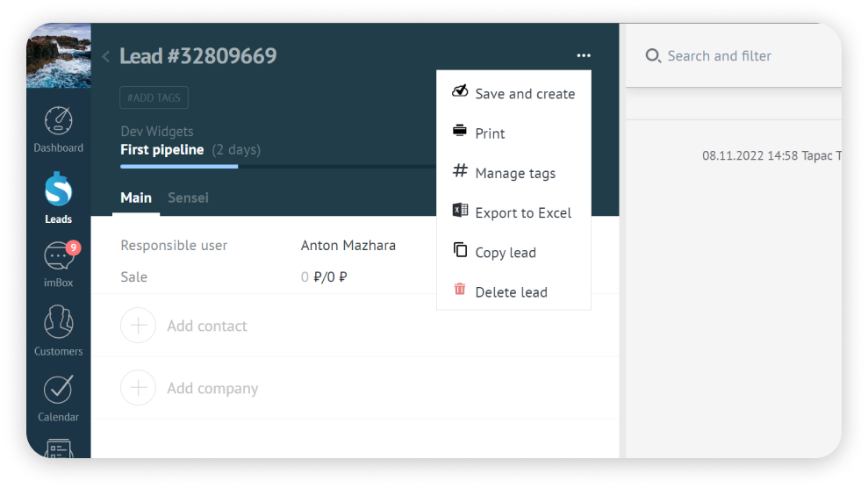Open the Calendar checkmark icon
This screenshot has width=868, height=488.
(58, 390)
